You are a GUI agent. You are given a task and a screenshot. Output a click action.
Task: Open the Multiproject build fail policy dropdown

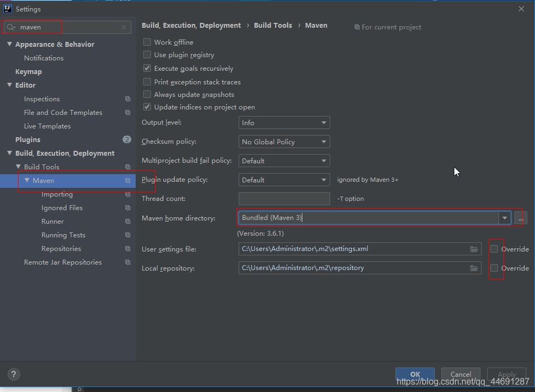(284, 161)
